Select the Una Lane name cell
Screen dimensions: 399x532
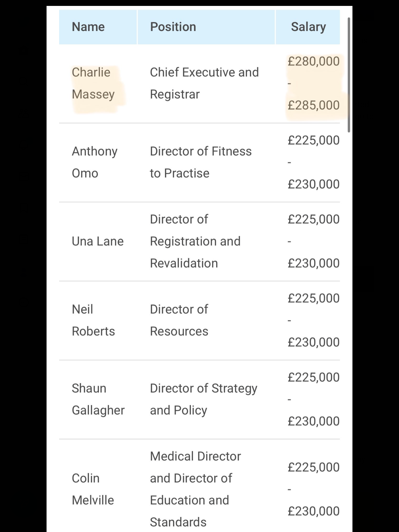tap(98, 241)
